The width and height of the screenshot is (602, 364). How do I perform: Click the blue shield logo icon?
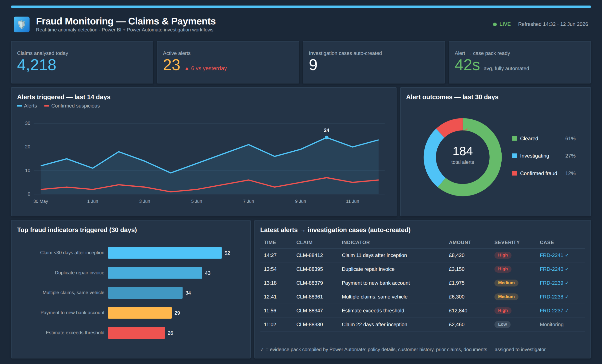click(x=21, y=24)
